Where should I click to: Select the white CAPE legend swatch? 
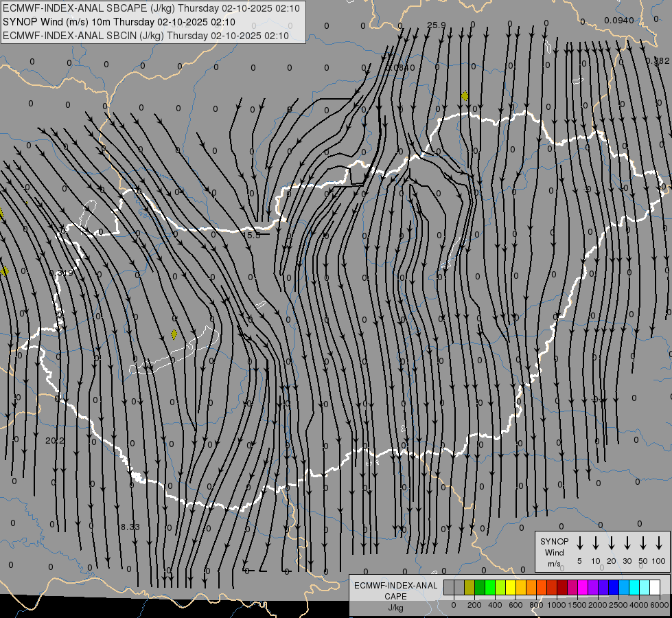click(656, 587)
